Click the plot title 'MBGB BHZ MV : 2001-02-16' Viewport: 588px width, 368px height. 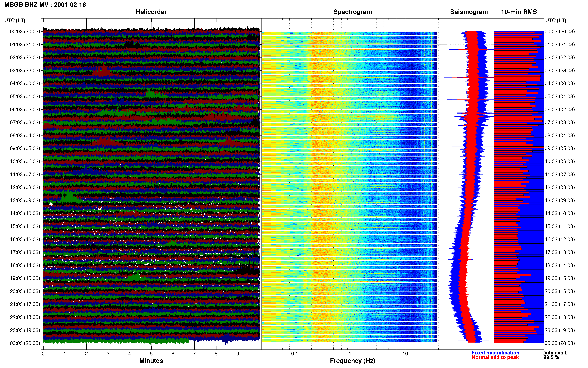tap(45, 5)
